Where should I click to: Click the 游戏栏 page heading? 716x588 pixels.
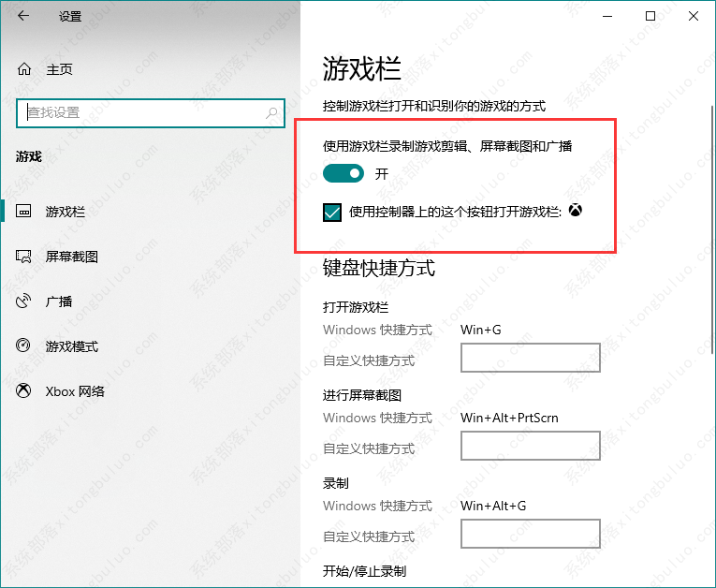[x=361, y=68]
